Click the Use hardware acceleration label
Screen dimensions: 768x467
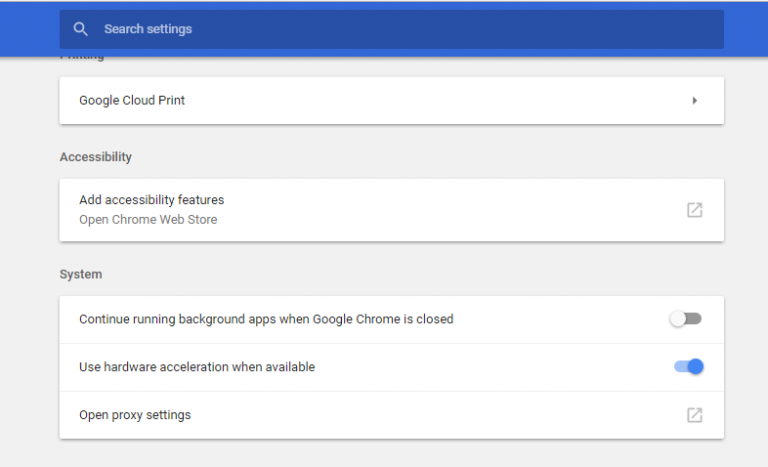[197, 367]
